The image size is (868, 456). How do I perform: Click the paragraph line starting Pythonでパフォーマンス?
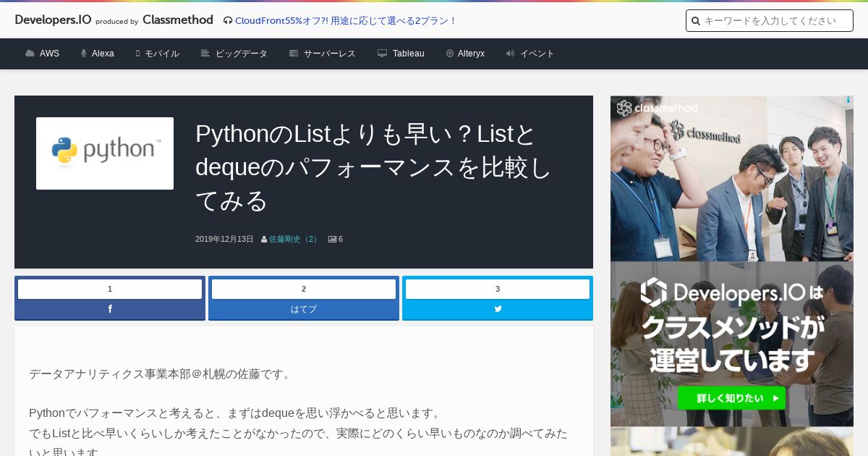coord(235,413)
